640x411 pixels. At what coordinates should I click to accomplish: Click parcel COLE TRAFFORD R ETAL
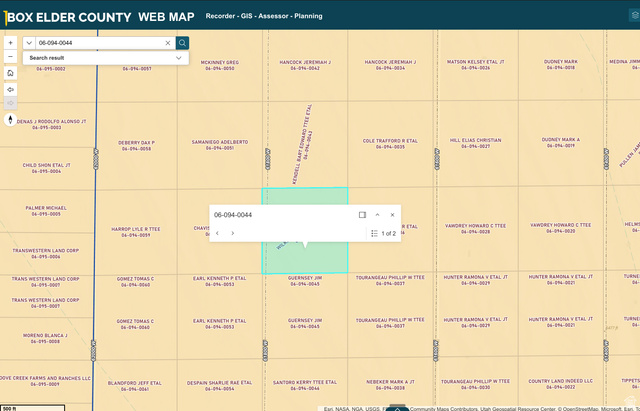[390, 144]
